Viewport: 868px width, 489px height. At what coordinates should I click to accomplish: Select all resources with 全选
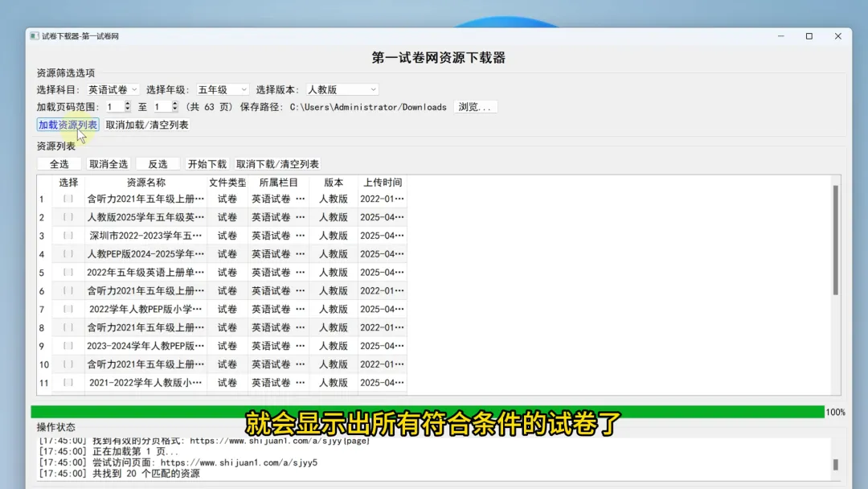[x=59, y=164]
